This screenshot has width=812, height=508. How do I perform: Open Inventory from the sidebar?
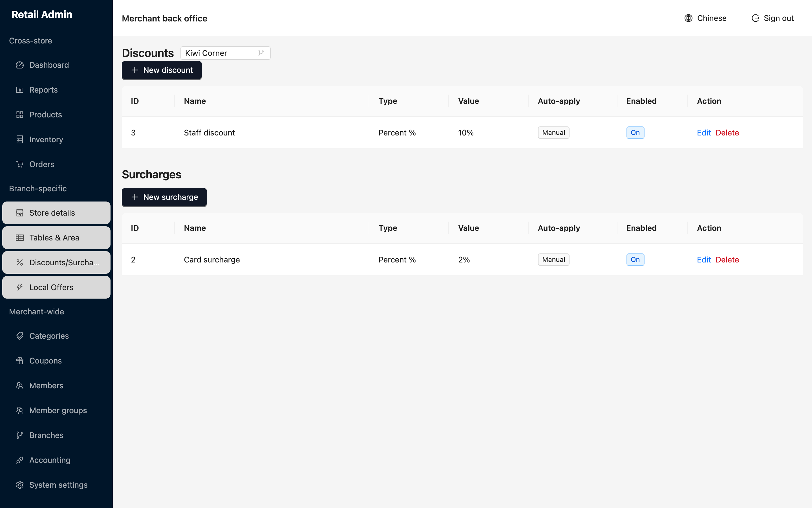56,139
